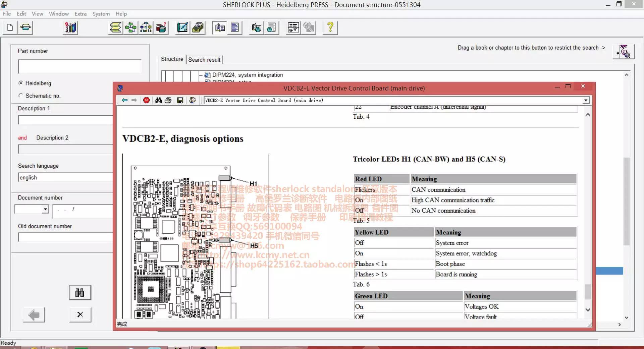
Task: Click the folded list structure toolbar icon
Action: point(116,27)
